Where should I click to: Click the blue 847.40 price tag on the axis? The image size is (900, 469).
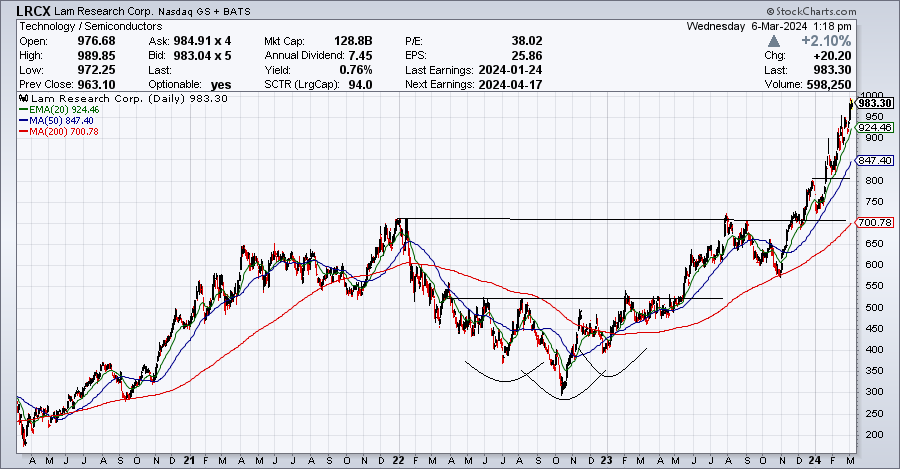pos(875,161)
